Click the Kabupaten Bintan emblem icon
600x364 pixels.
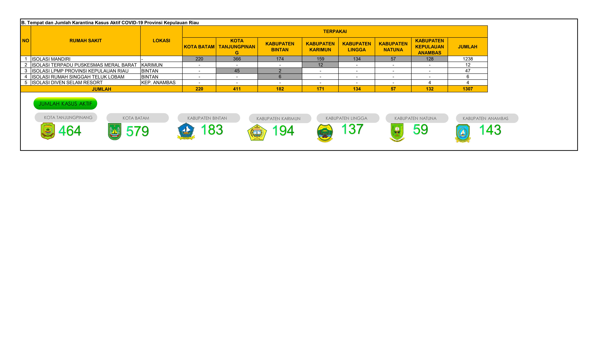coord(186,131)
